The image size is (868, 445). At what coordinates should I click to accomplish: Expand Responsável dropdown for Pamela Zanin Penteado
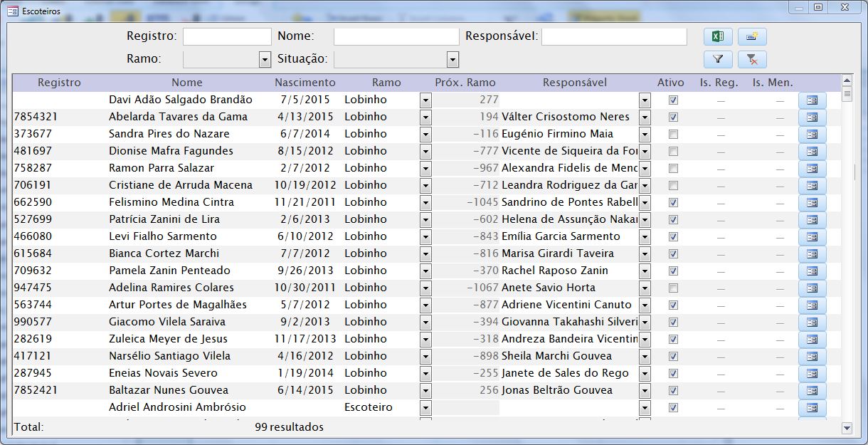coord(645,271)
